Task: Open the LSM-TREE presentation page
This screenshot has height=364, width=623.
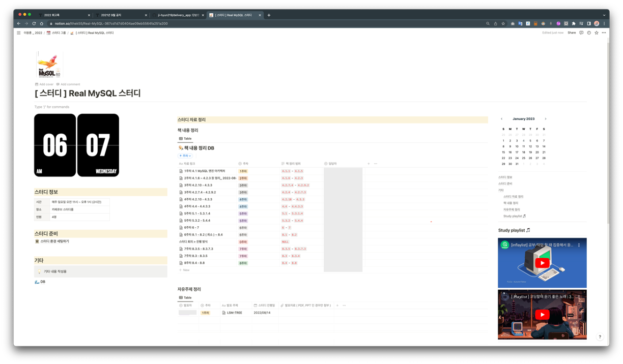Action: pyautogui.click(x=234, y=313)
